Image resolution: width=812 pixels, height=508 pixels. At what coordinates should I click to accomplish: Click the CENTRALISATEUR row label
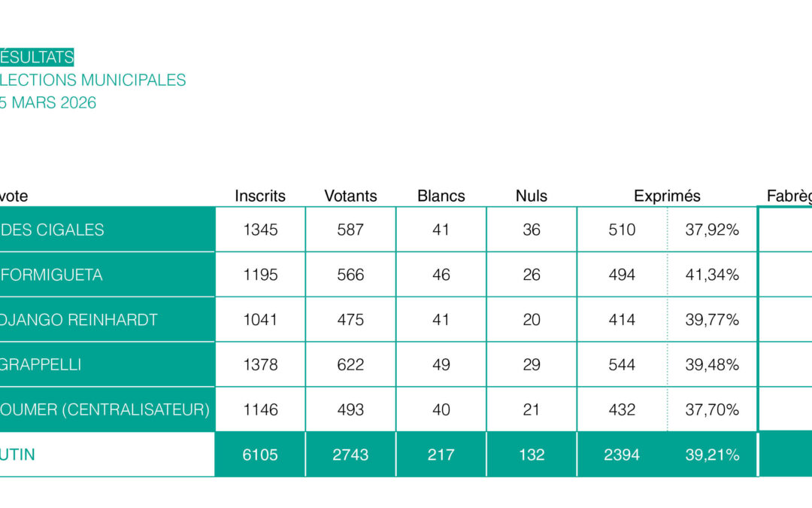tap(105, 410)
